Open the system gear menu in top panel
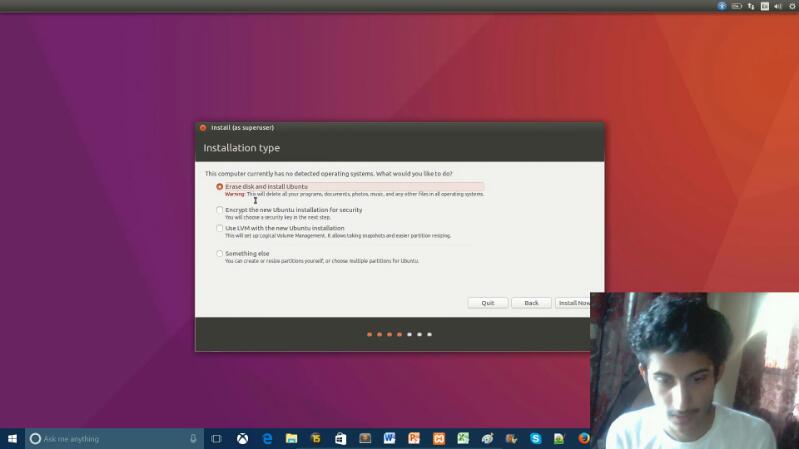This screenshot has width=799, height=449. click(x=793, y=6)
